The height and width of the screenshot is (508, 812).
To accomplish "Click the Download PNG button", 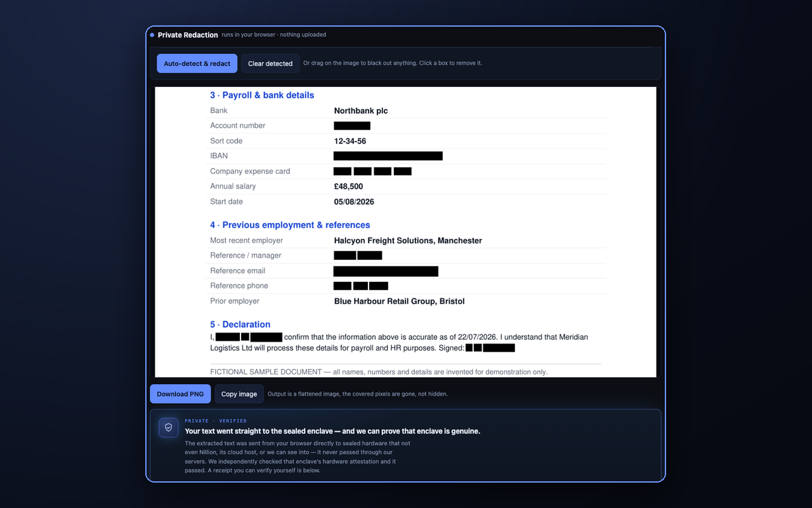I will click(180, 394).
